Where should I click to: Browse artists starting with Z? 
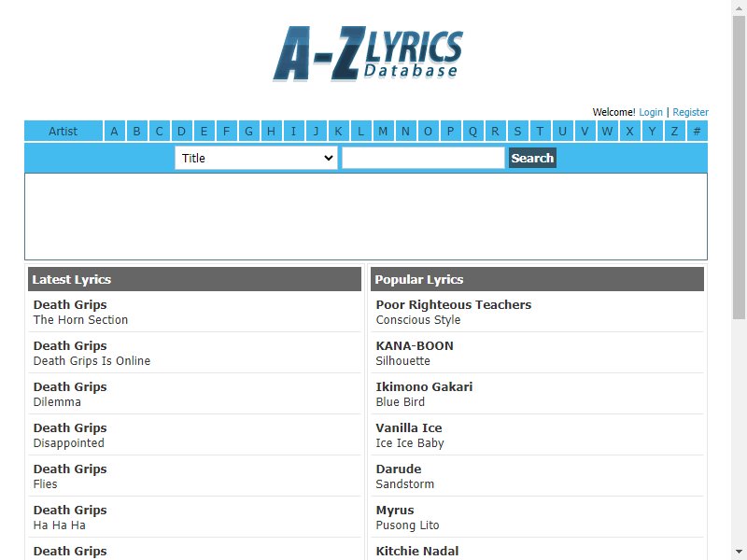click(x=674, y=132)
